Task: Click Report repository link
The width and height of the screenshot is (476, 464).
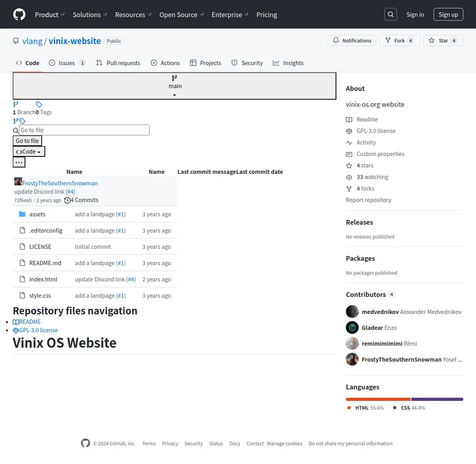Action: [x=369, y=200]
